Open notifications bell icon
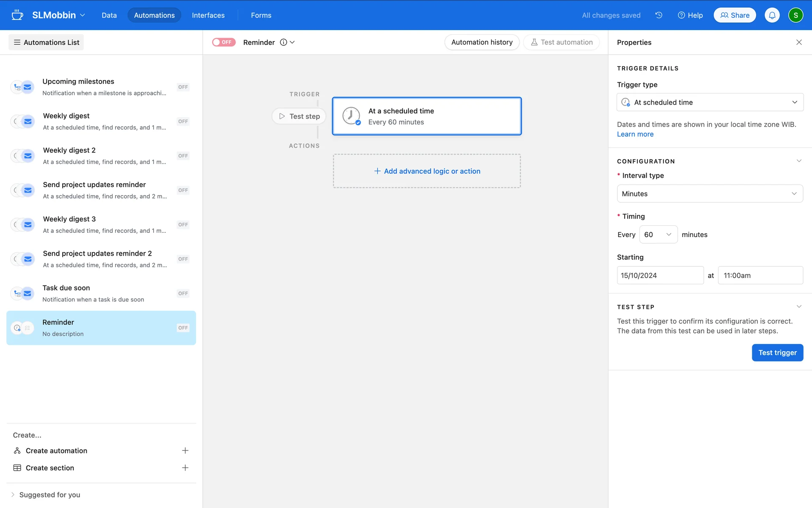The height and width of the screenshot is (508, 812). click(772, 15)
